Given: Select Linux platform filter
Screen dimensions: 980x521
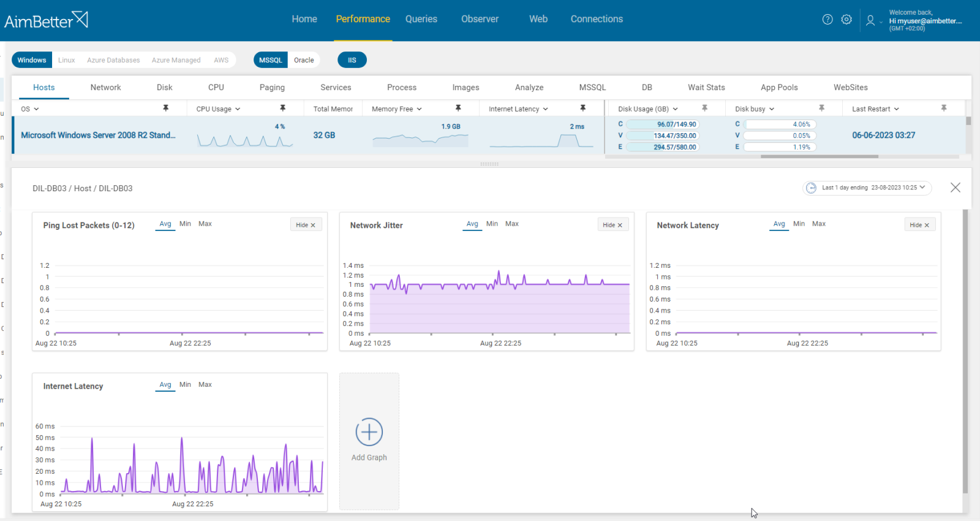Looking at the screenshot, I should pyautogui.click(x=67, y=60).
